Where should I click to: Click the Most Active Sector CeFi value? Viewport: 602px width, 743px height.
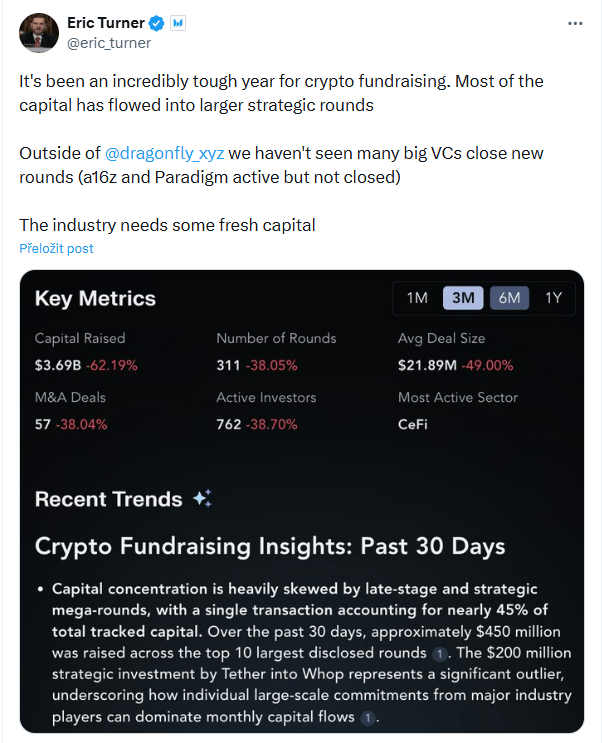pyautogui.click(x=413, y=424)
